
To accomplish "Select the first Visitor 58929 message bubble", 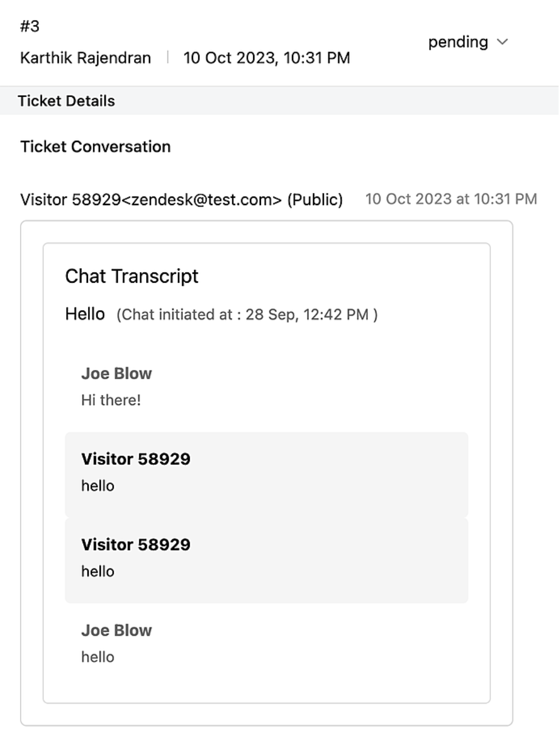I will click(266, 474).
